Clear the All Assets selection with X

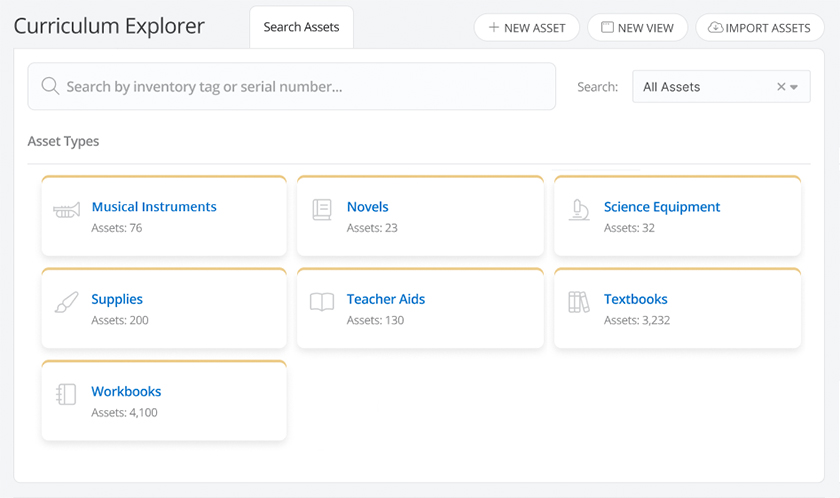(781, 87)
